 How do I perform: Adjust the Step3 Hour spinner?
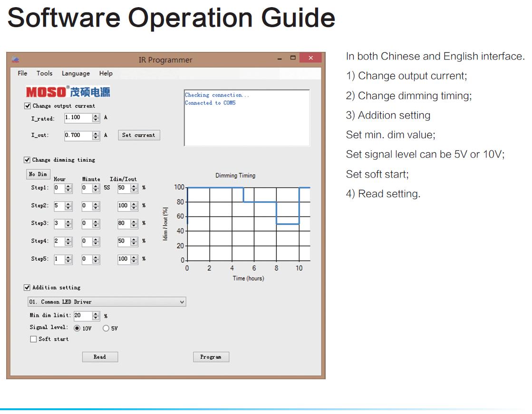(68, 224)
